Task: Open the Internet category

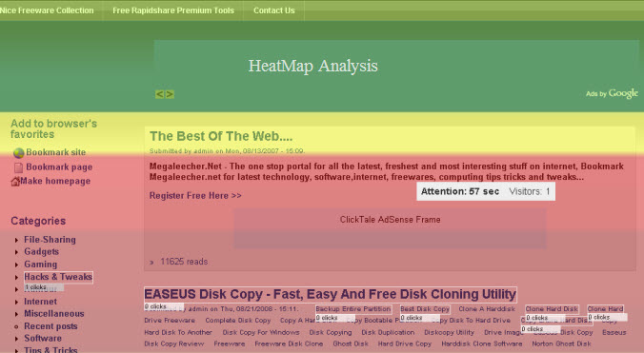Action: (x=40, y=302)
